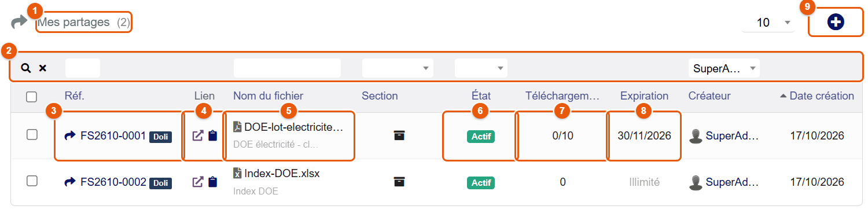Check the FS2610-0001 row checkbox
This screenshot has width=868, height=213.
(32, 134)
